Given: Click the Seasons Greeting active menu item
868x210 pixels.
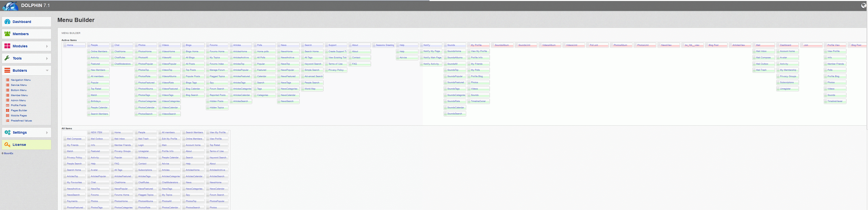Looking at the screenshot, I should pyautogui.click(x=385, y=45).
